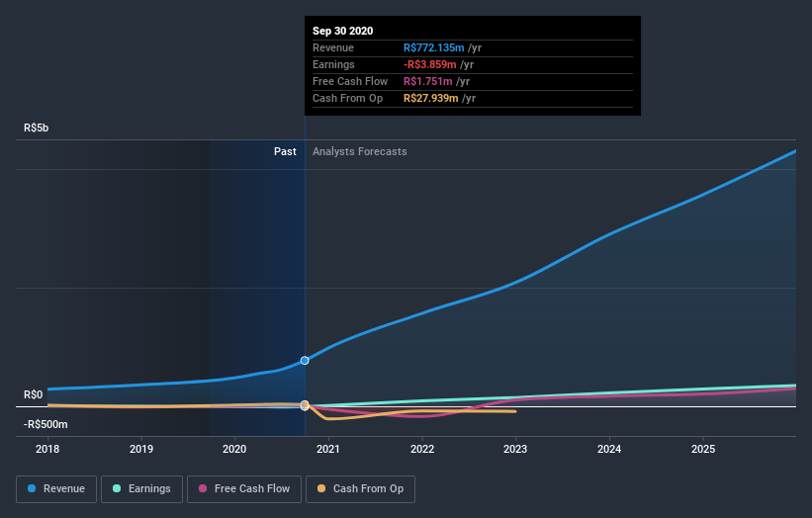Click the 2025 x-axis label

coord(703,449)
